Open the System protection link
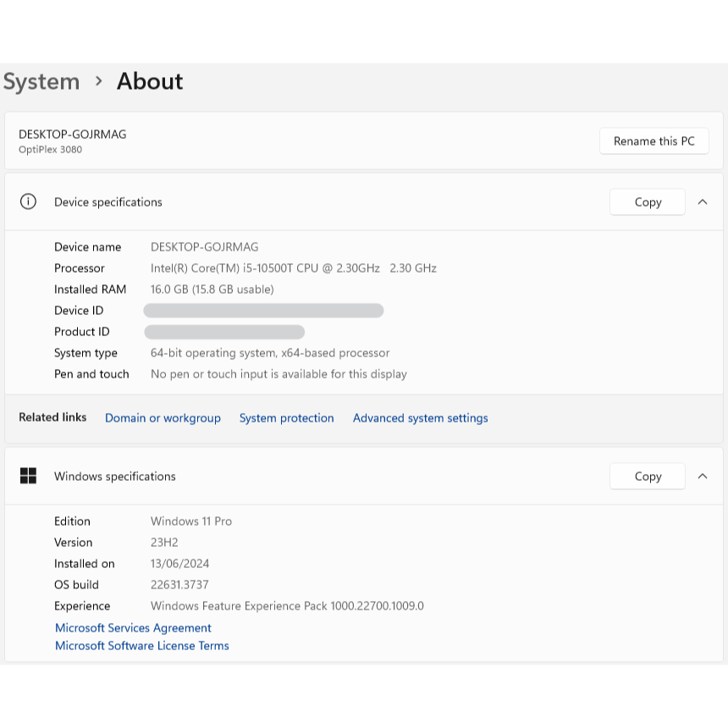Viewport: 728px width, 728px height. click(286, 418)
